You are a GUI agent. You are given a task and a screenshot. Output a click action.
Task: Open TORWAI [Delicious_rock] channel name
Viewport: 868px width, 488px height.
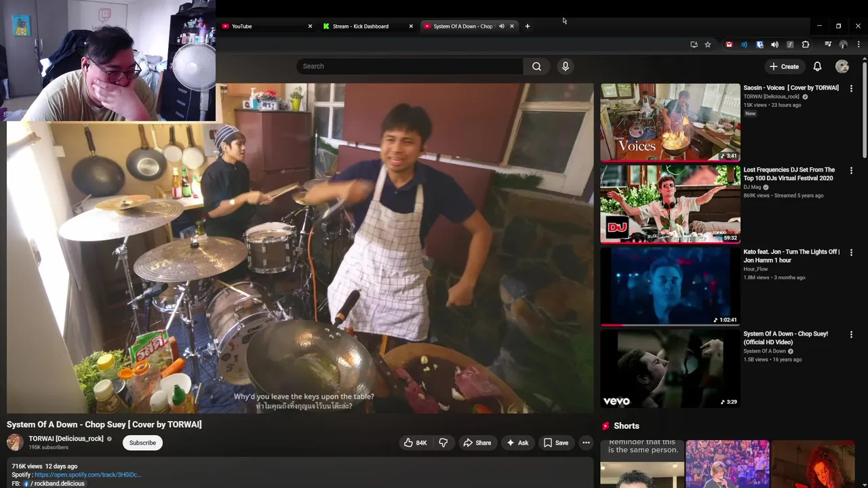pos(66,439)
